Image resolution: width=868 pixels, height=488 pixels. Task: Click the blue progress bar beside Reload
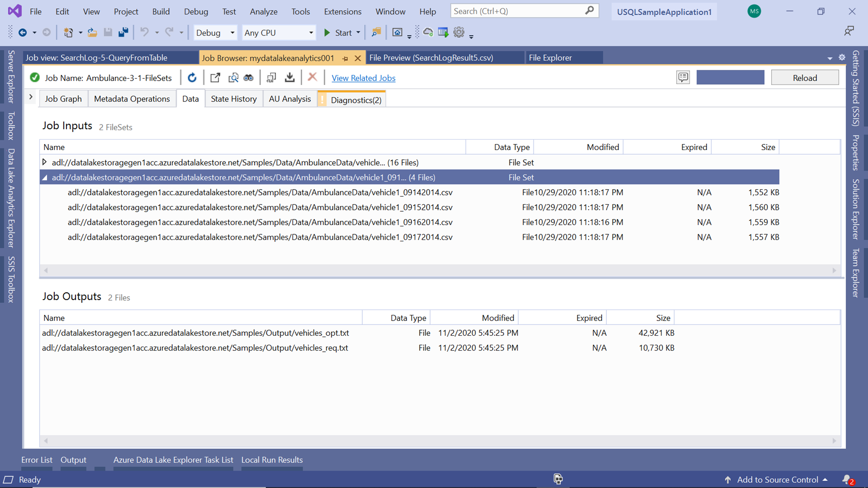pos(730,78)
